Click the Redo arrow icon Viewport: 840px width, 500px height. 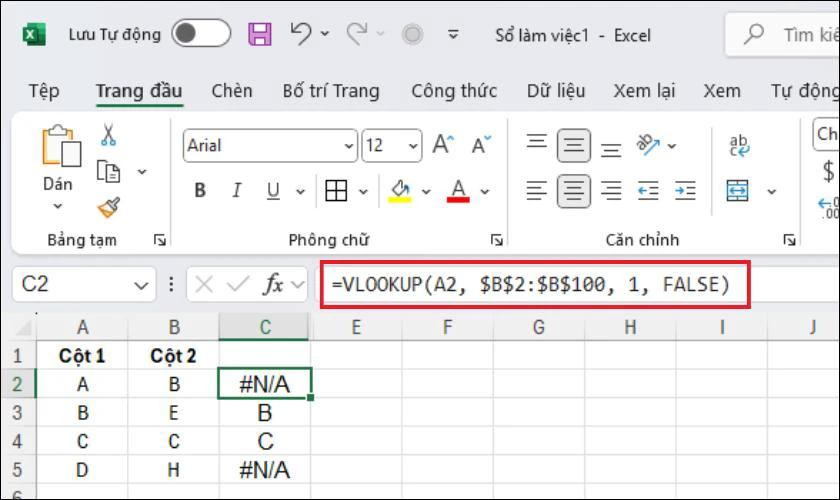point(357,34)
